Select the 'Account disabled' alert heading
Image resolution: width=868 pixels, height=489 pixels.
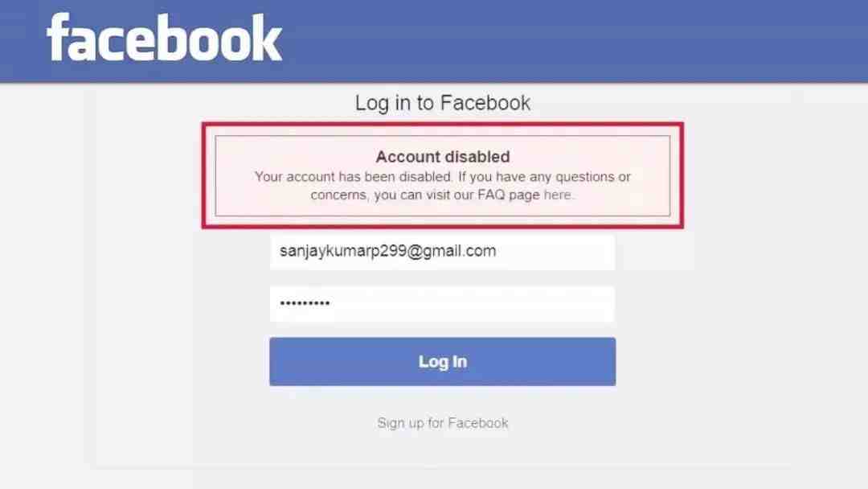[x=442, y=157]
